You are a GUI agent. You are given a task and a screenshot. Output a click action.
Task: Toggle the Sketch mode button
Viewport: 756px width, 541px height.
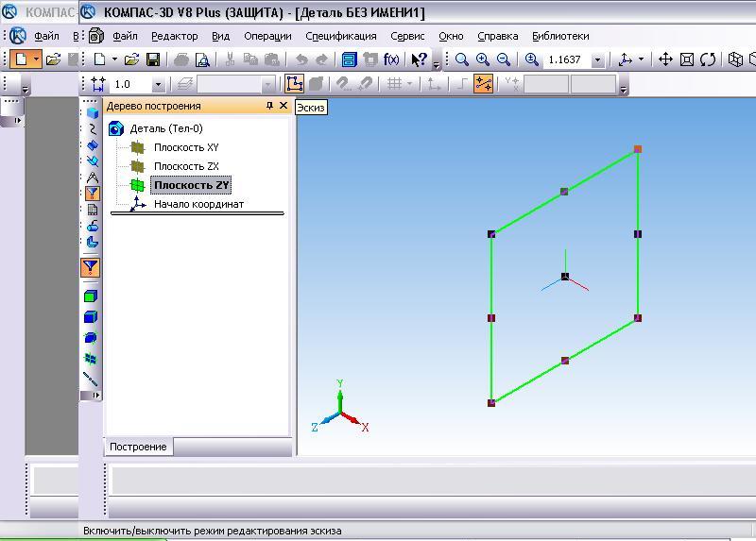(294, 84)
